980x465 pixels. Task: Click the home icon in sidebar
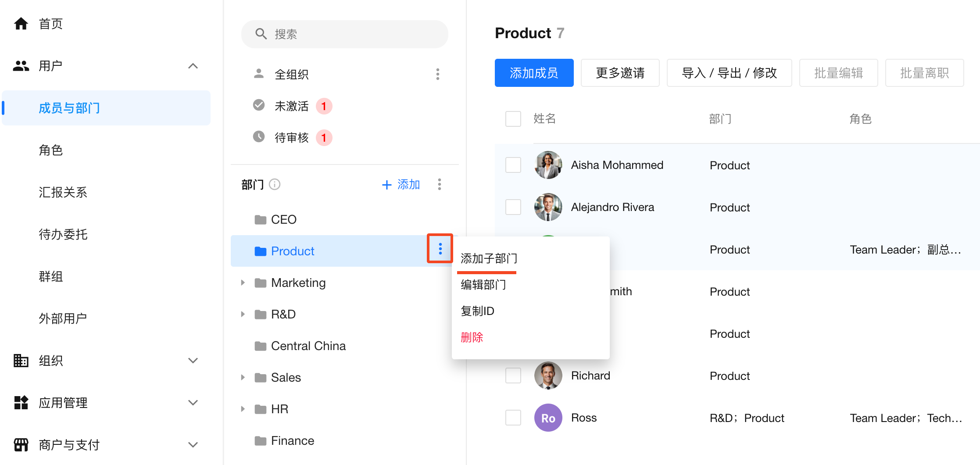[x=21, y=24]
